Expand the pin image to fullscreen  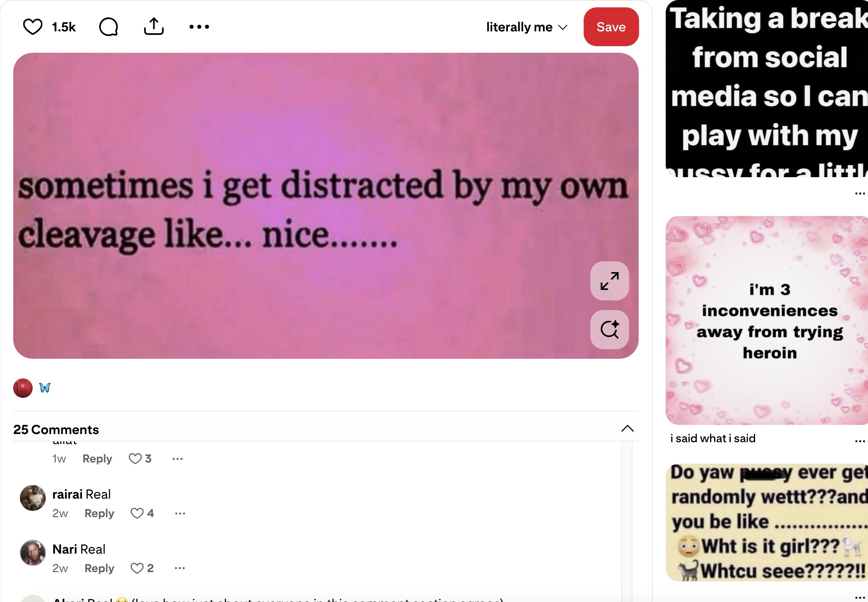(x=609, y=281)
